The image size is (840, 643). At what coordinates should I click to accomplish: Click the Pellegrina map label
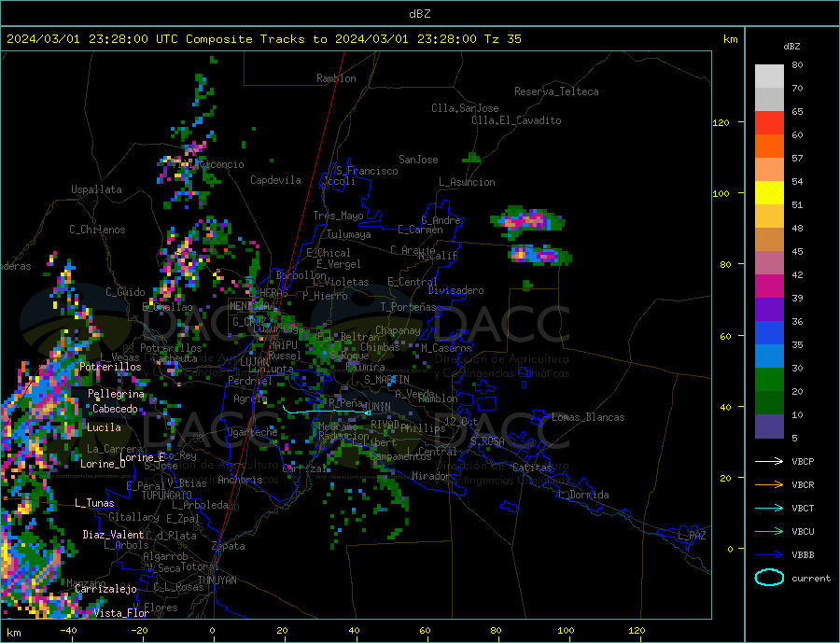click(117, 394)
